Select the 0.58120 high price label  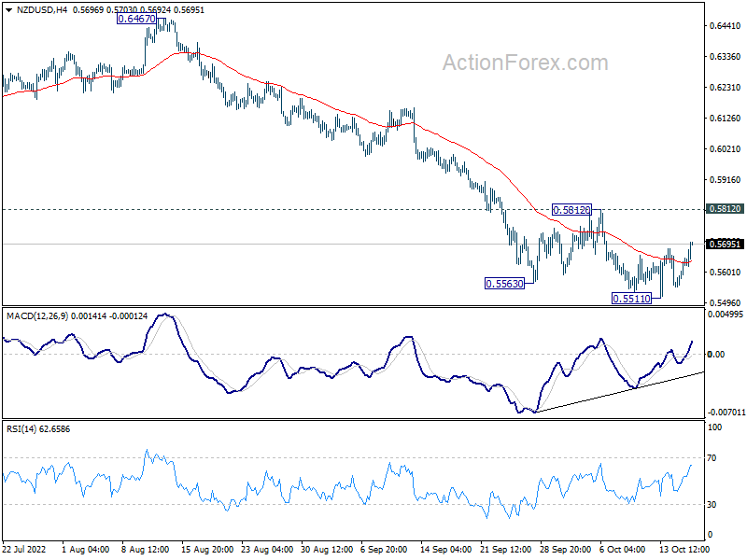click(571, 210)
